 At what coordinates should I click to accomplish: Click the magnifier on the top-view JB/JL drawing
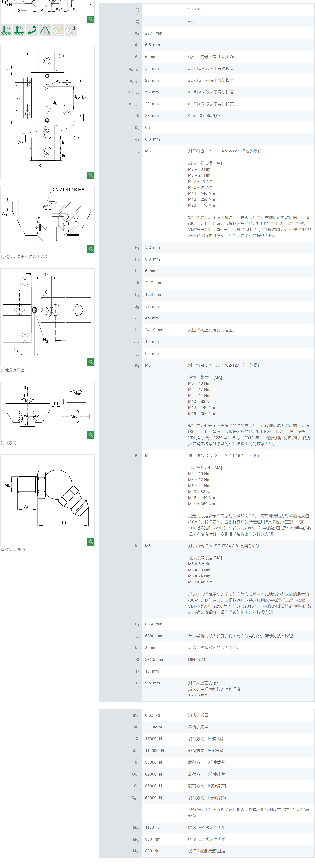coord(90,175)
